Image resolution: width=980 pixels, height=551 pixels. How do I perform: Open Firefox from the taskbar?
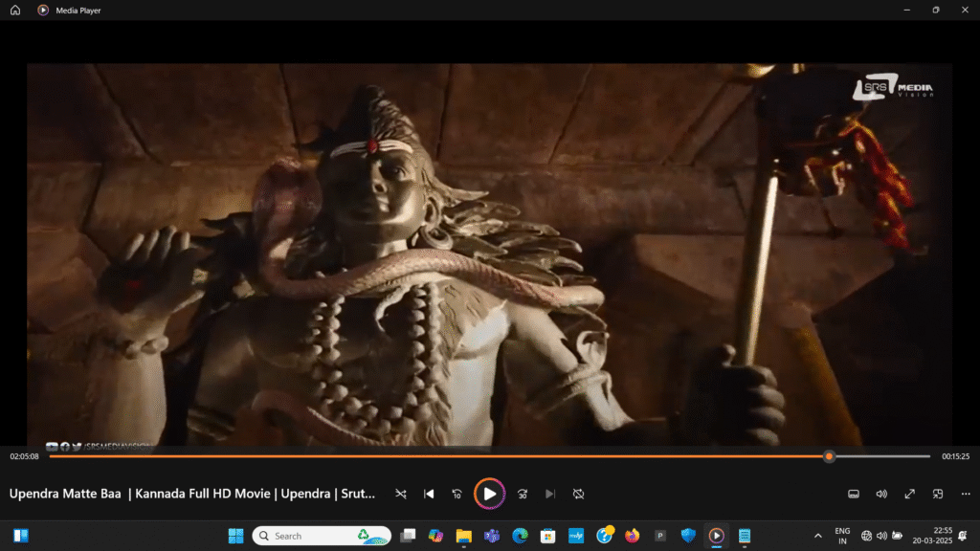[x=633, y=536]
